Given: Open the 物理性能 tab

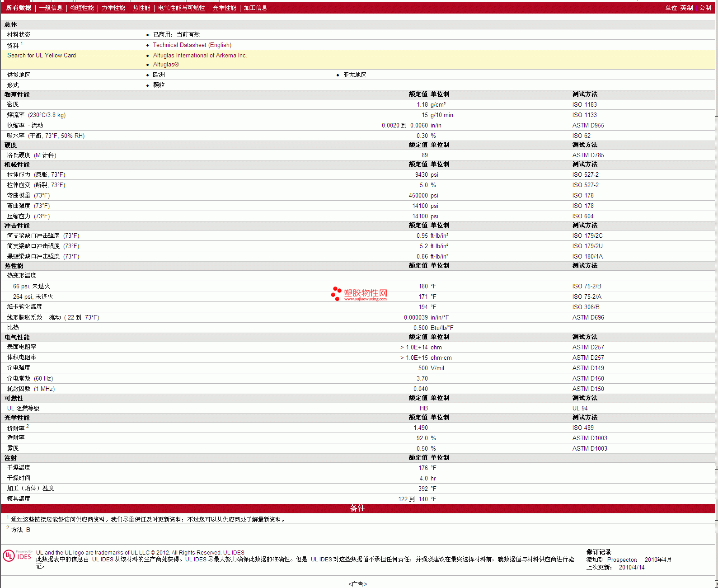Looking at the screenshot, I should pos(82,8).
